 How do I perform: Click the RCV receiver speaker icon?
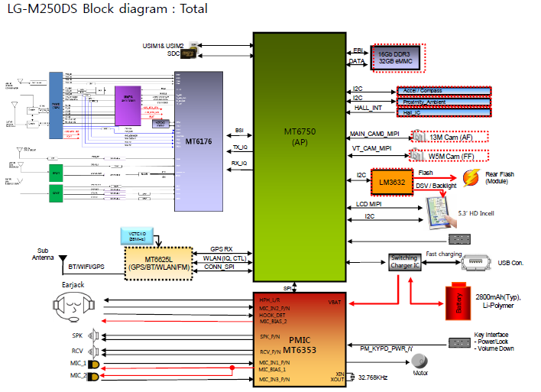[93, 352]
